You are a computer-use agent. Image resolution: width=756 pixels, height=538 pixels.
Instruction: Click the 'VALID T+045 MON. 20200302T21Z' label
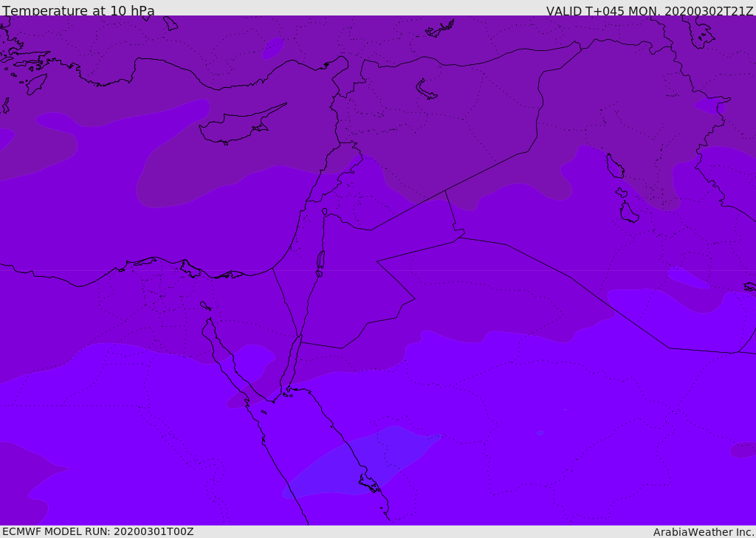click(650, 10)
